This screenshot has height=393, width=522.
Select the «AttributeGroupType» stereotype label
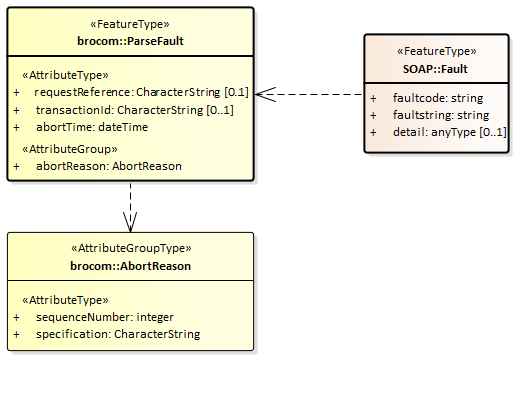pos(131,248)
